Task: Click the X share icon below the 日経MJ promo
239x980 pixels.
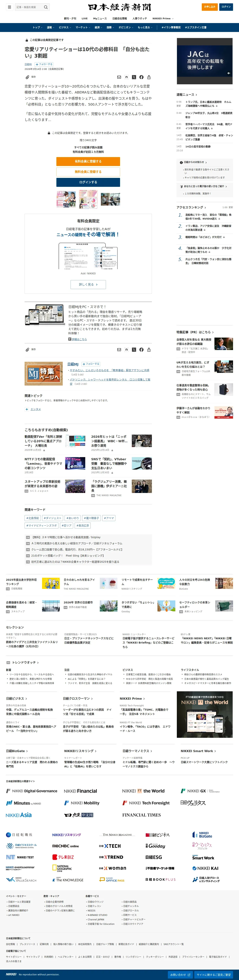Action: [x=134, y=350]
